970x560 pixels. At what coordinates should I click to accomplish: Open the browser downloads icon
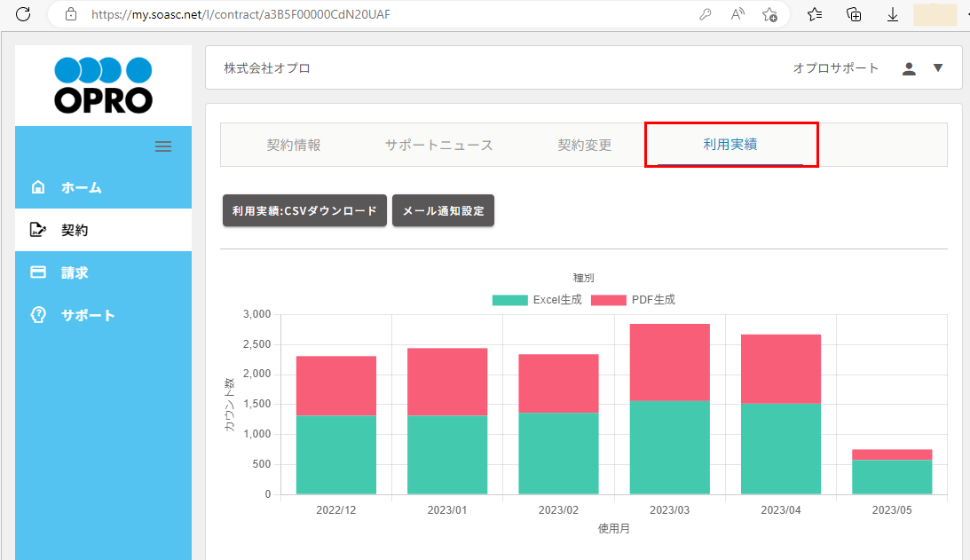893,14
